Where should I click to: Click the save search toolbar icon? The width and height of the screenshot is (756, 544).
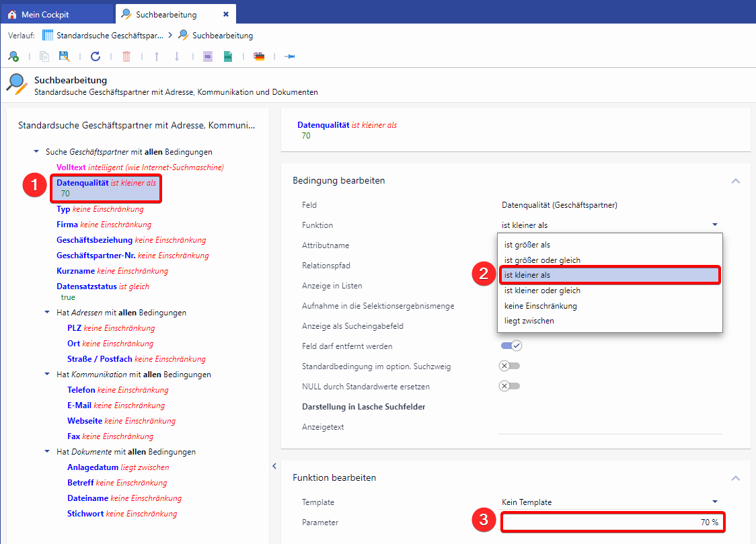tap(64, 56)
